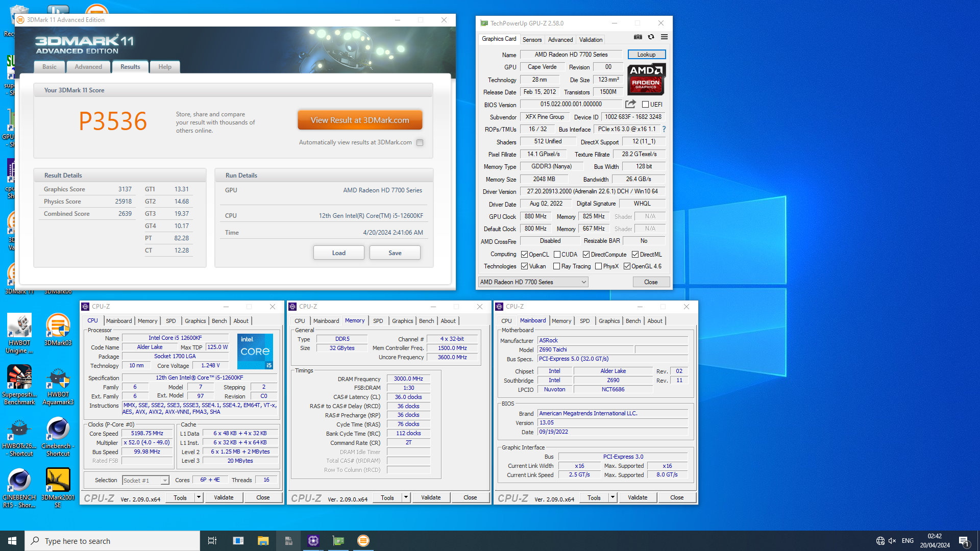Toggle the UEFI checkbox in GPU-Z

[645, 105]
